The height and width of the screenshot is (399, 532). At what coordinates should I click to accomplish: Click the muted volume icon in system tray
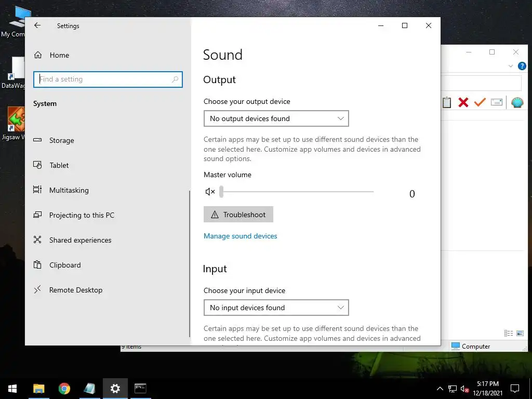(464, 389)
